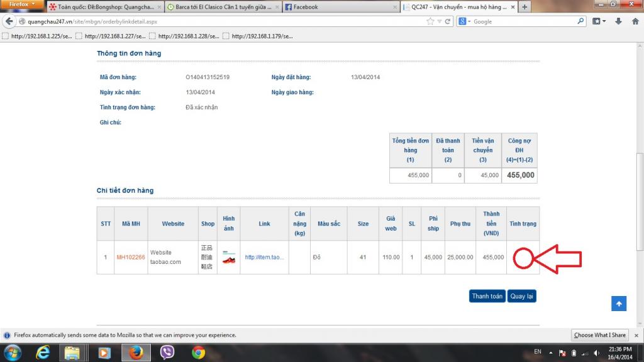Click the Google search input field

point(522,21)
